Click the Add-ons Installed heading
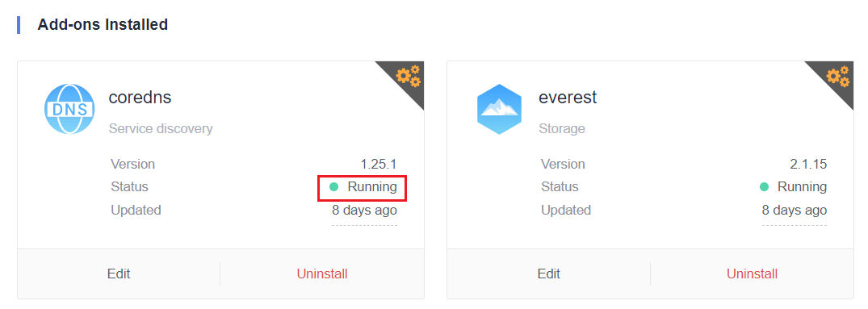The height and width of the screenshot is (309, 868). pos(103,25)
